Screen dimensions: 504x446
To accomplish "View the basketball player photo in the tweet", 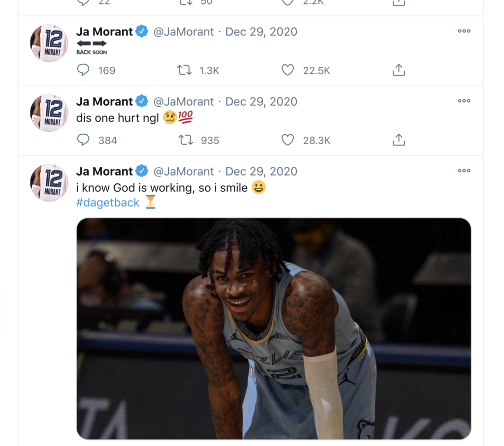I will coord(274,328).
